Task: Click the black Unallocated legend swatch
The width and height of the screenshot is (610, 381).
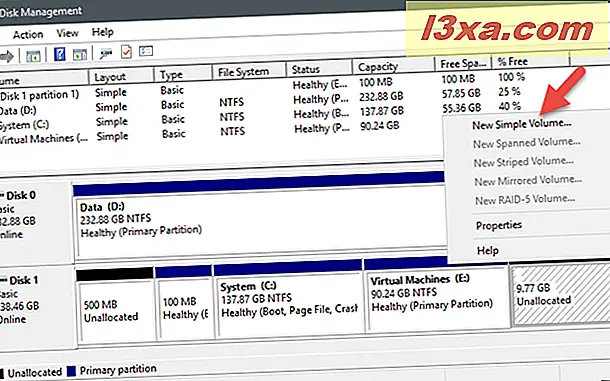Action: (2, 373)
